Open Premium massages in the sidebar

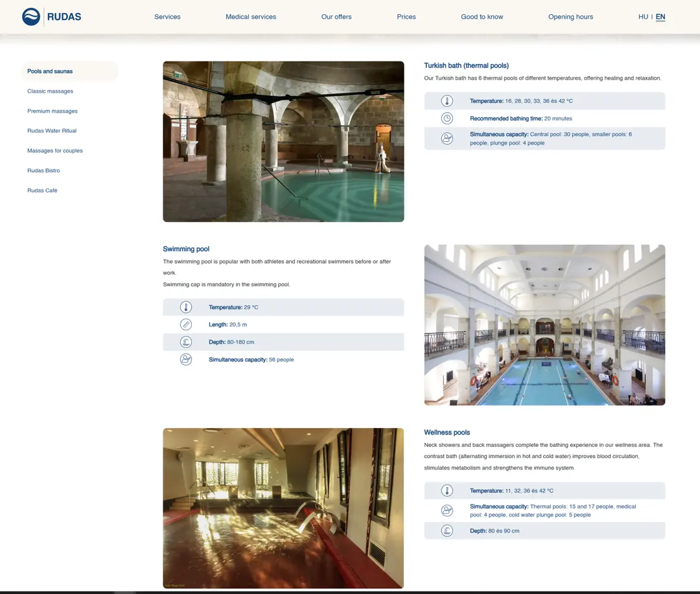(52, 111)
